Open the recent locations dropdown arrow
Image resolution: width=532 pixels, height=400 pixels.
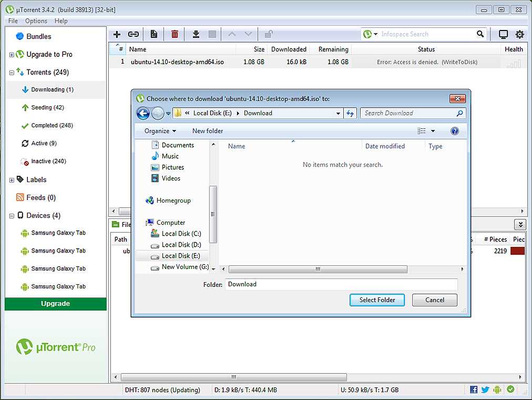point(168,114)
